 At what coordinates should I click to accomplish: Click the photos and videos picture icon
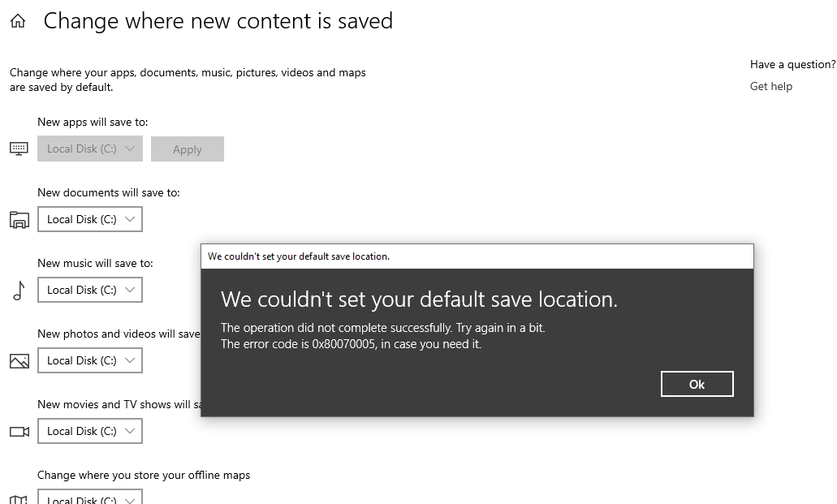tap(18, 360)
